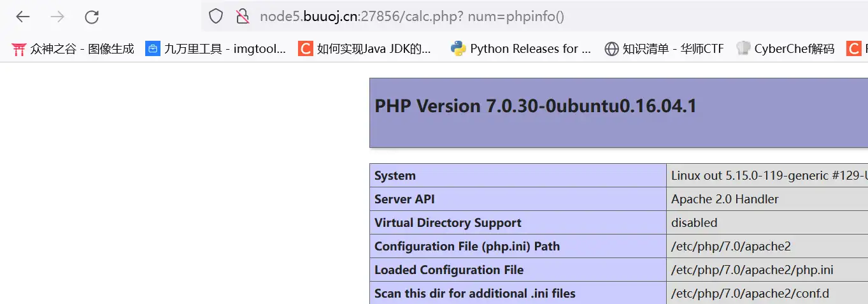The width and height of the screenshot is (868, 304).
Task: Open the Python Releases bookmark
Action: coord(521,48)
